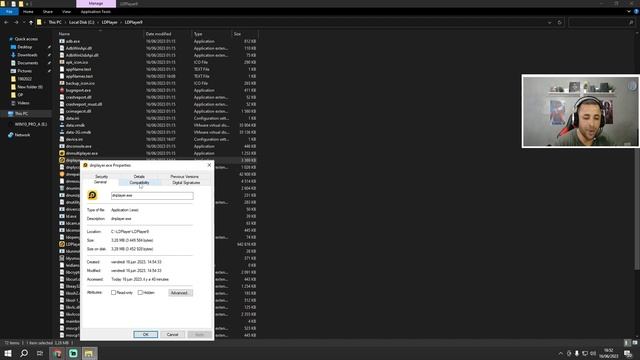Open the Compatibility tab in Properties dialog

tap(139, 183)
